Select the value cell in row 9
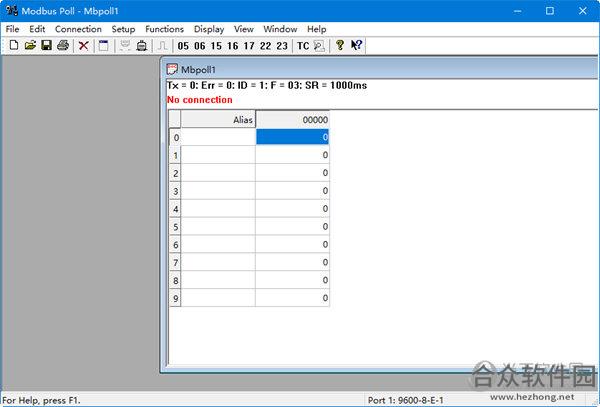600x407 pixels. [292, 298]
